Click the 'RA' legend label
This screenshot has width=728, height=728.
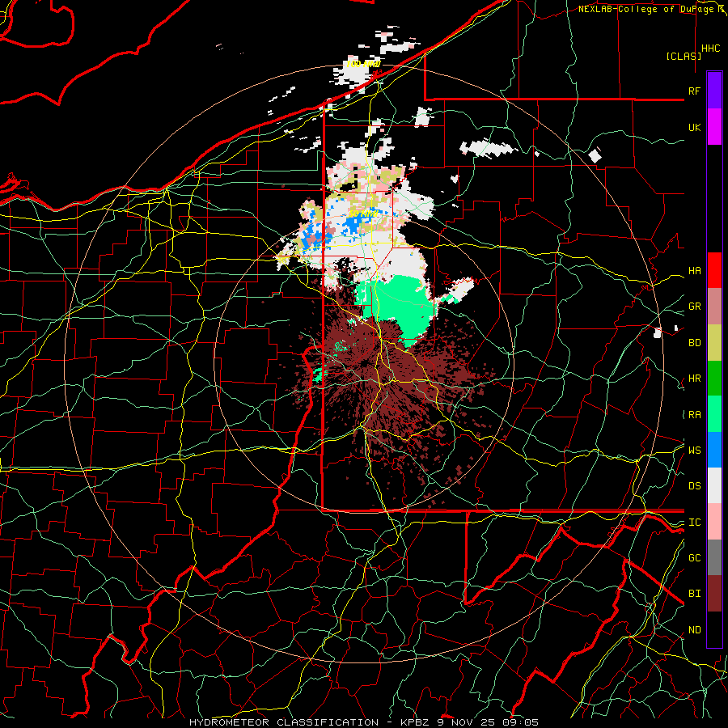click(x=694, y=415)
